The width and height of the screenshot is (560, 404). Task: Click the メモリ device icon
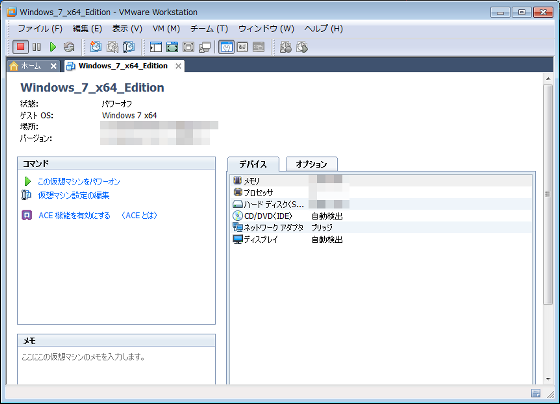(x=238, y=180)
